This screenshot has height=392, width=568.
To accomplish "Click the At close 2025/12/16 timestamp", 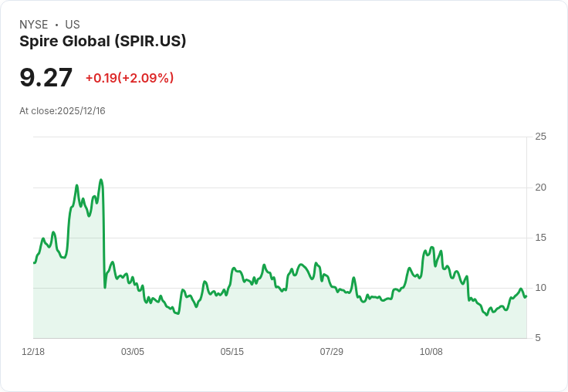I will [x=63, y=111].
